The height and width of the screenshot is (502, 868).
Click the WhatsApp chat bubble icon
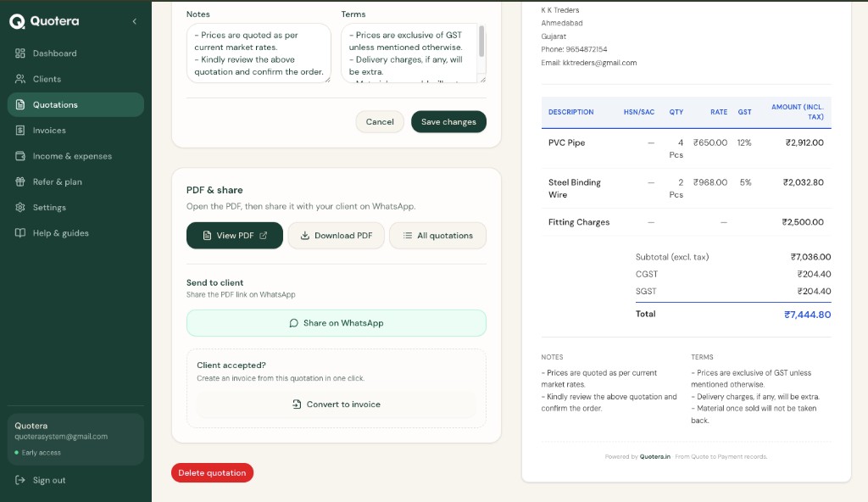[x=294, y=323]
